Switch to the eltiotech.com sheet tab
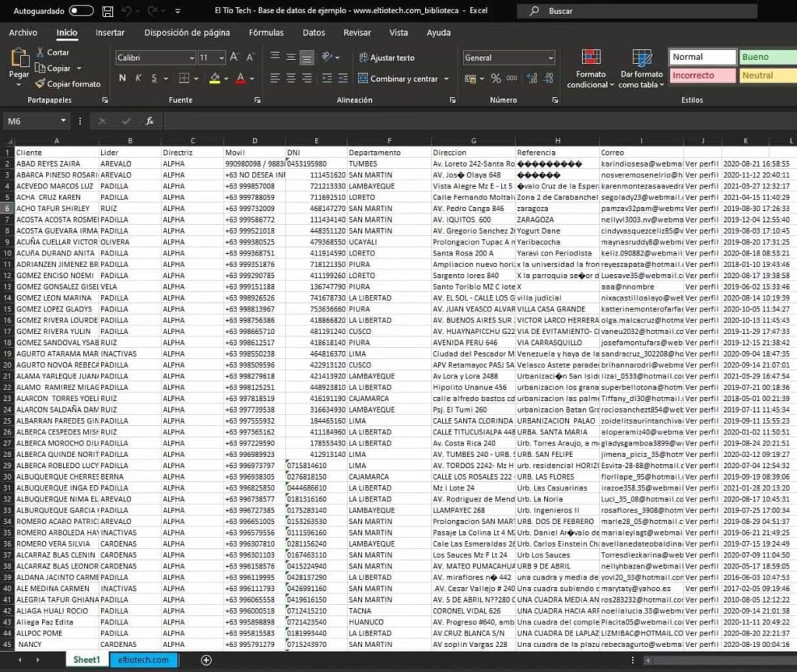Image resolution: width=797 pixels, height=672 pixels. pos(143,660)
